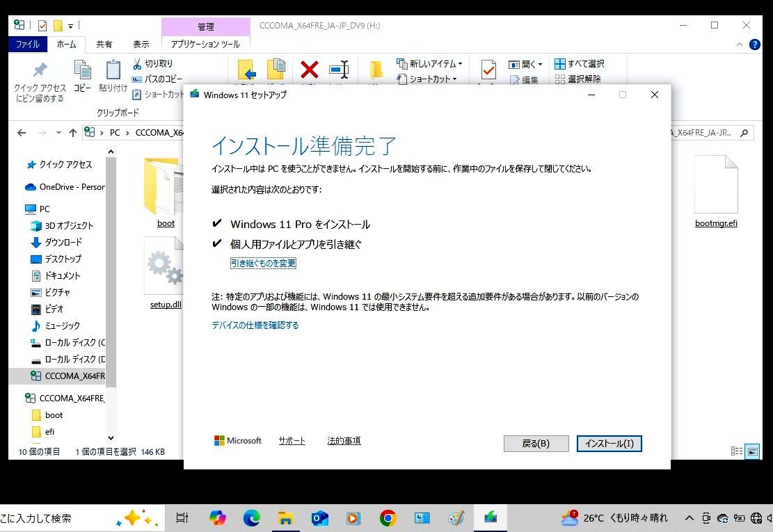Open the ファイル menu tab
Viewport: 773px width, 532px height.
[x=28, y=45]
